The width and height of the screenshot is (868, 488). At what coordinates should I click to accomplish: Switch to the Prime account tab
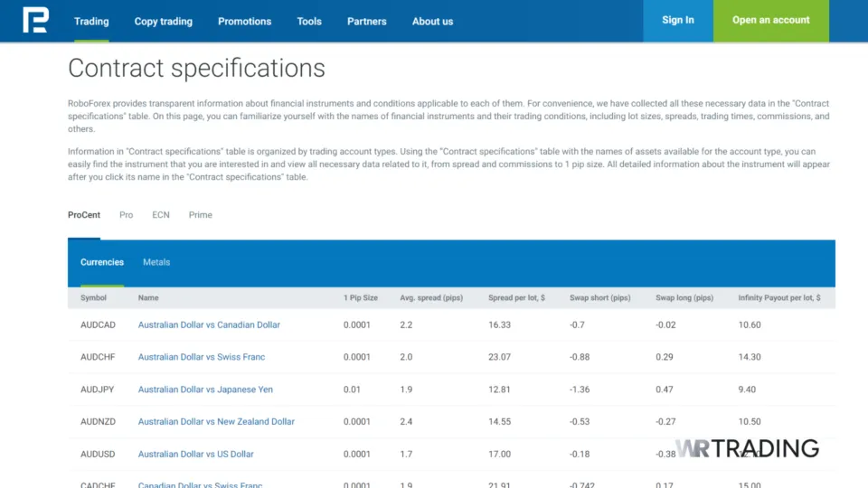[x=201, y=215]
